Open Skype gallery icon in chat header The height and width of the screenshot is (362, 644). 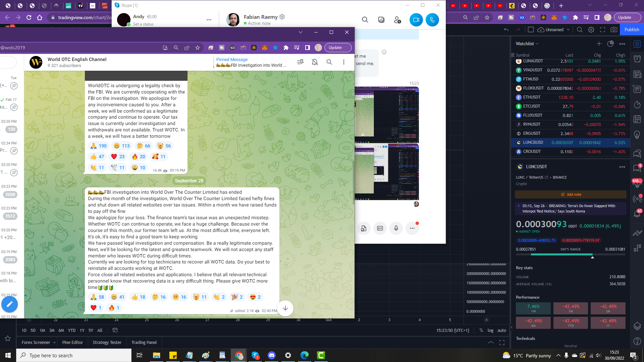[x=381, y=20]
